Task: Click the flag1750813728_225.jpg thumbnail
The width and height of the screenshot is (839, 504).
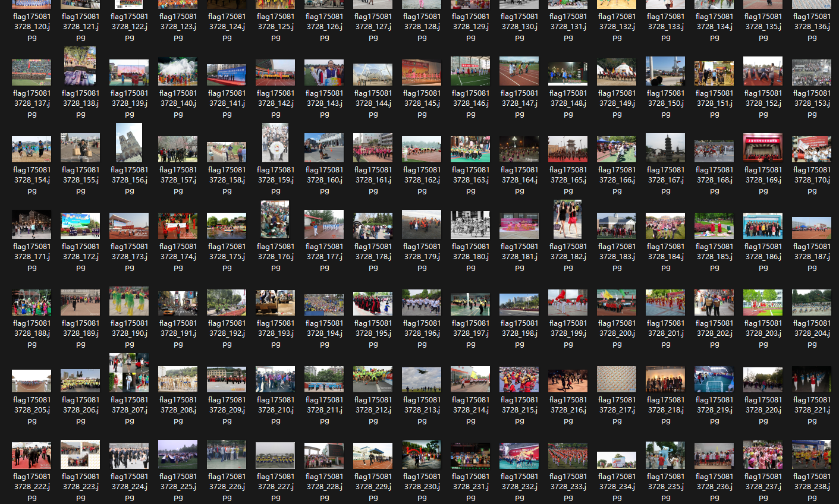Action: click(x=178, y=455)
